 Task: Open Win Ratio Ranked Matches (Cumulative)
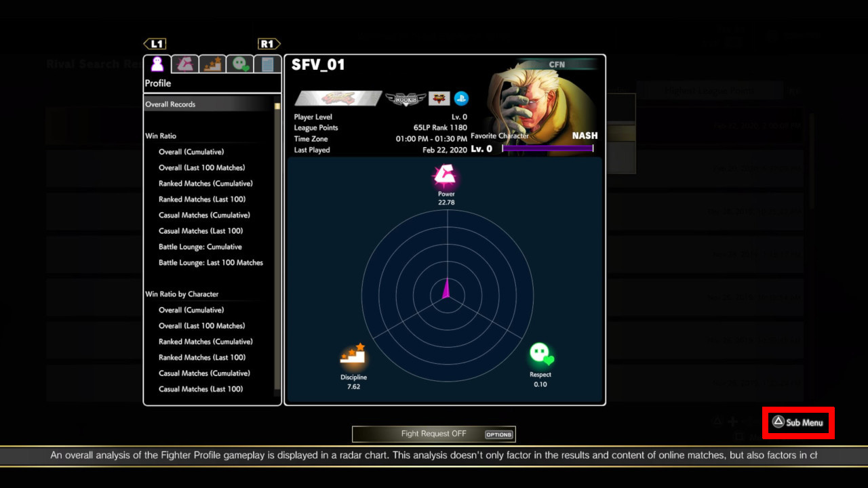pos(205,184)
